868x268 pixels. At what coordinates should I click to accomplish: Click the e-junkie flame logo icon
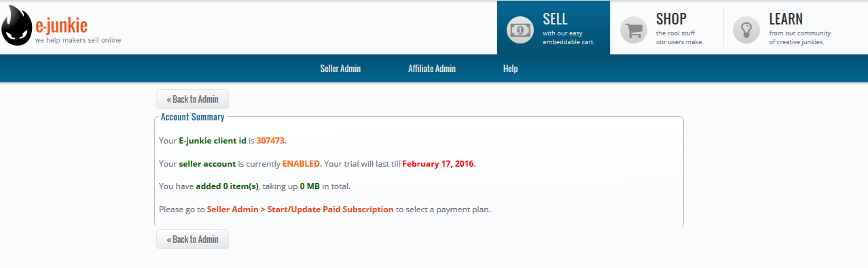click(17, 30)
